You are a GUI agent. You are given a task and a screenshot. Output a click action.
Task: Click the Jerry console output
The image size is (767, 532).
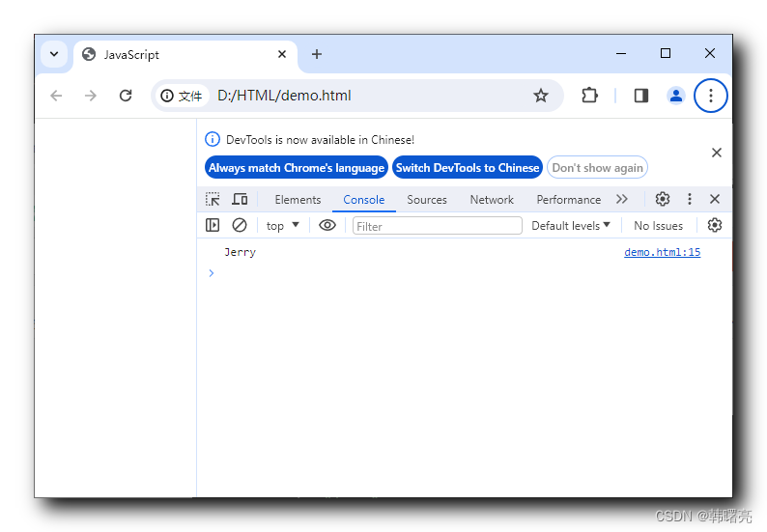click(x=240, y=252)
